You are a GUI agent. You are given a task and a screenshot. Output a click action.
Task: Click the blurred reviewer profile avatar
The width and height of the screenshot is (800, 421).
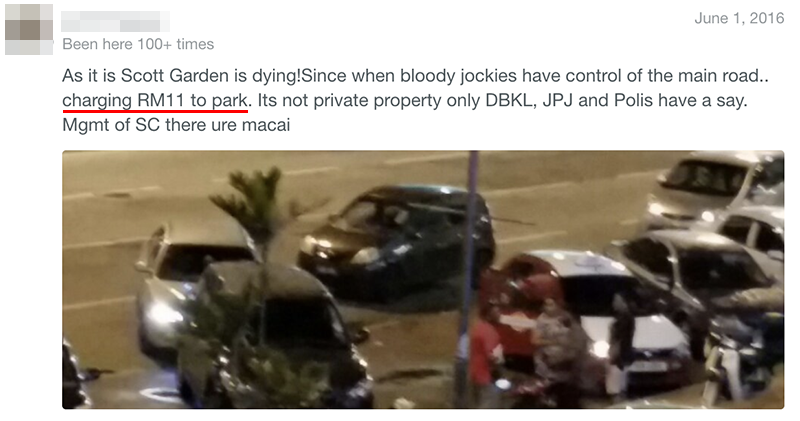pyautogui.click(x=29, y=30)
